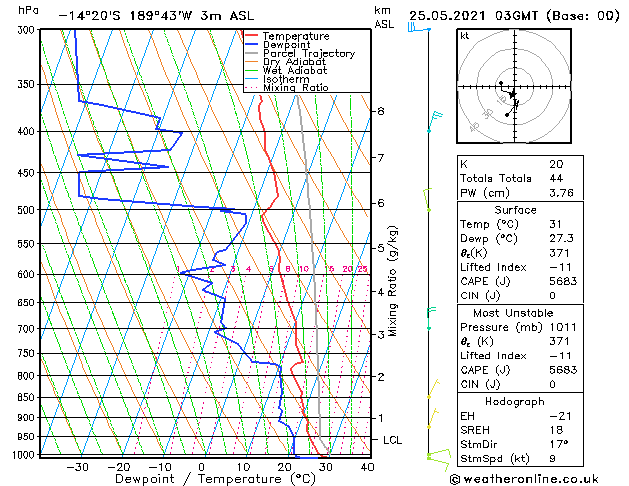Click the Surface CAPE value 5683
629x486 pixels.
point(563,281)
